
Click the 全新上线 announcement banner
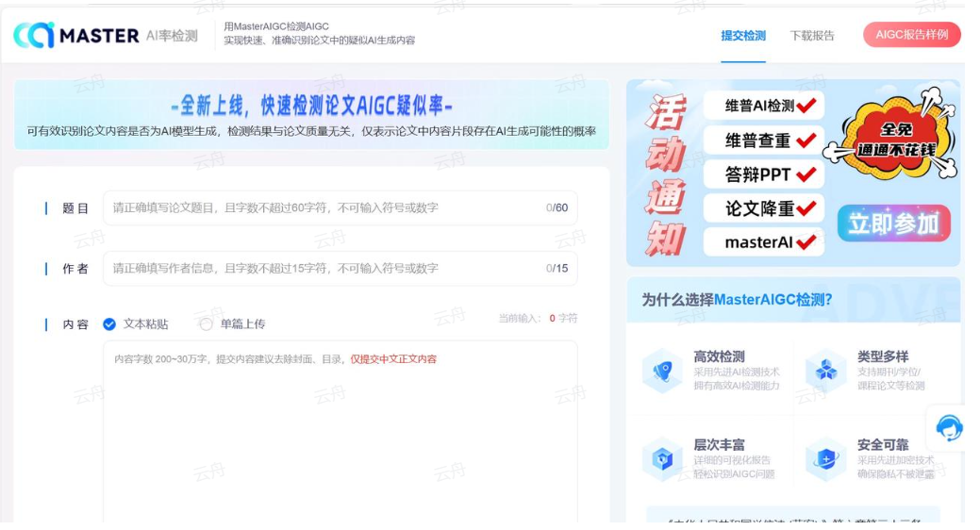pyautogui.click(x=311, y=114)
